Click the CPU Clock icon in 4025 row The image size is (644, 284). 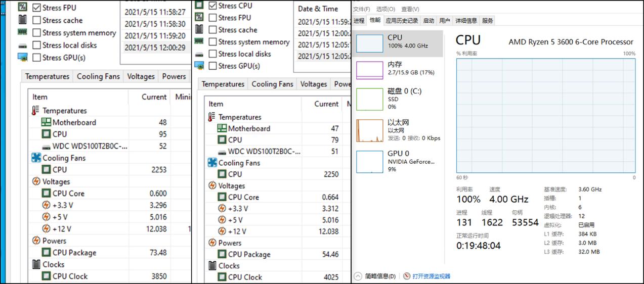pos(223,277)
